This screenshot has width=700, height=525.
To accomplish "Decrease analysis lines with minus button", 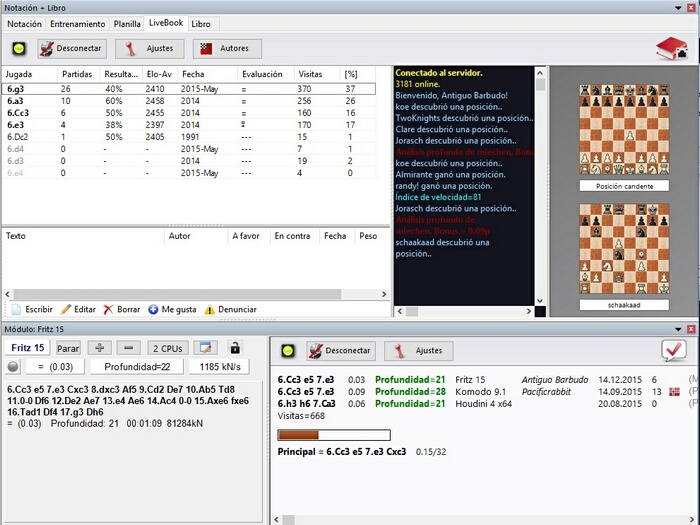I will [x=129, y=348].
